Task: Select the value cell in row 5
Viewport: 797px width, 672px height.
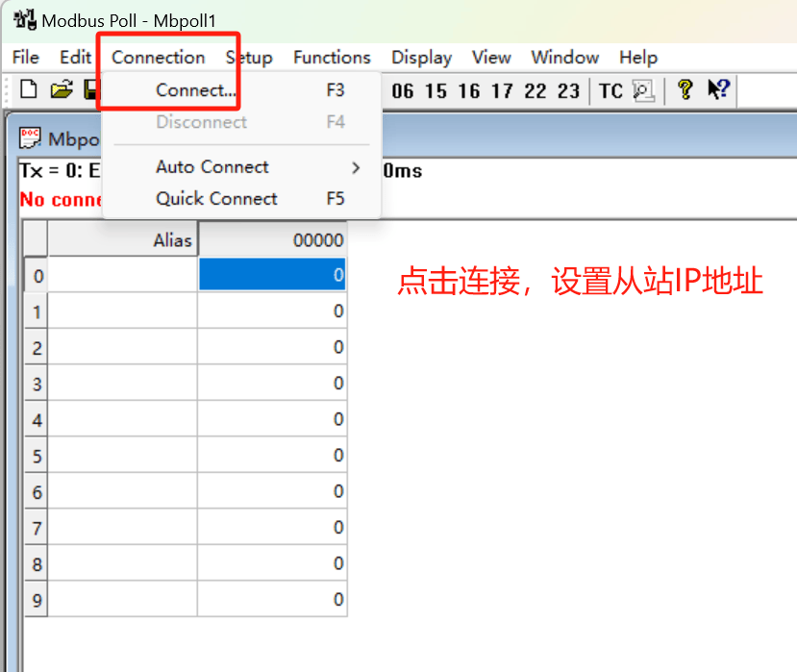Action: click(272, 455)
